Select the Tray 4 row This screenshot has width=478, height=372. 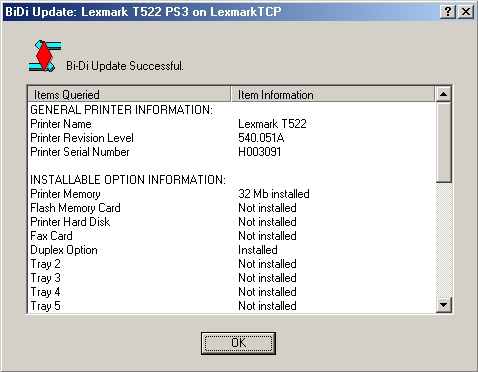click(x=232, y=292)
